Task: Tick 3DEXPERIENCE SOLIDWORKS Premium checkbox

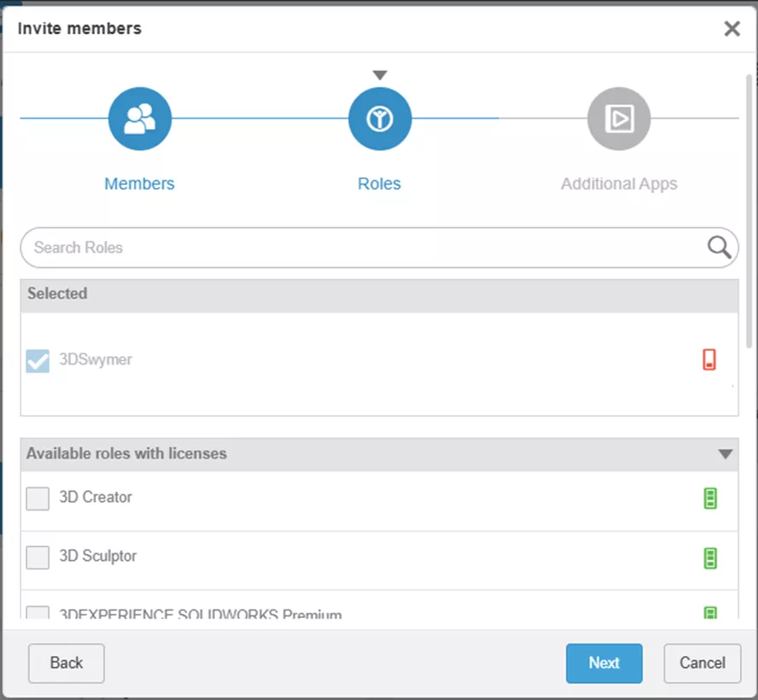Action: tap(38, 613)
